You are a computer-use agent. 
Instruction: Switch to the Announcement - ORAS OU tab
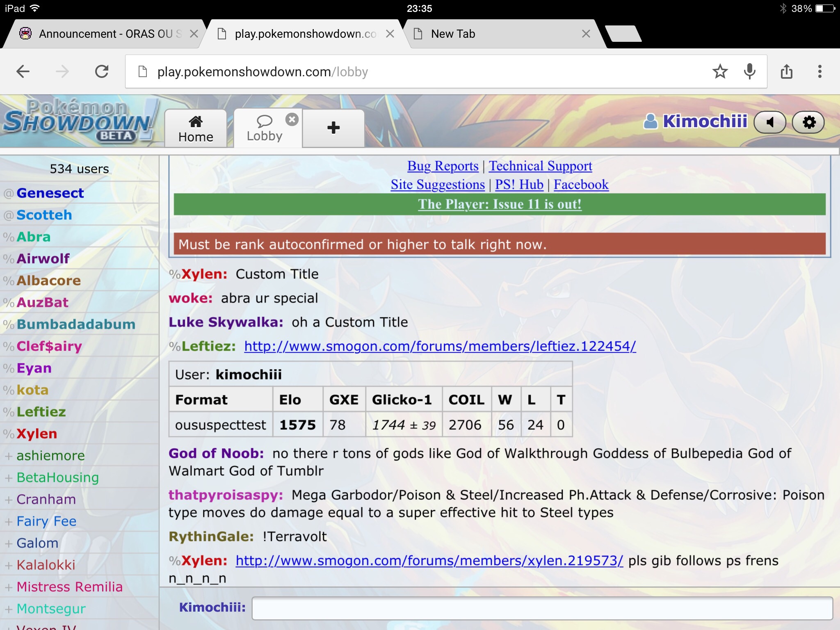(103, 34)
